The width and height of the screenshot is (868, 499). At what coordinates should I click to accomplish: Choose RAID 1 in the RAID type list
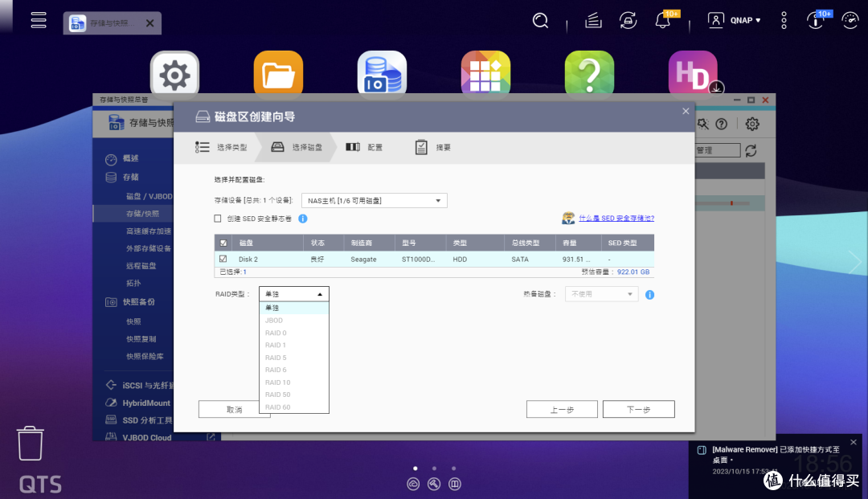coord(294,346)
